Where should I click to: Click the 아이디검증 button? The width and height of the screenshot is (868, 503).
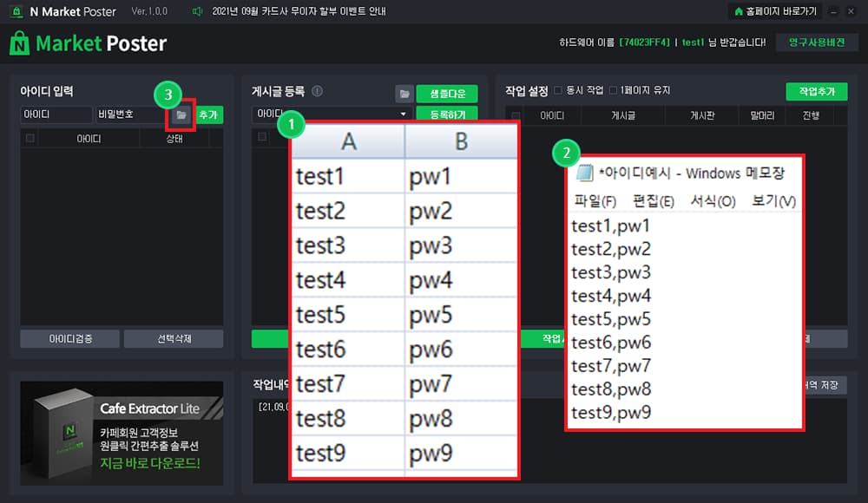[x=69, y=338]
